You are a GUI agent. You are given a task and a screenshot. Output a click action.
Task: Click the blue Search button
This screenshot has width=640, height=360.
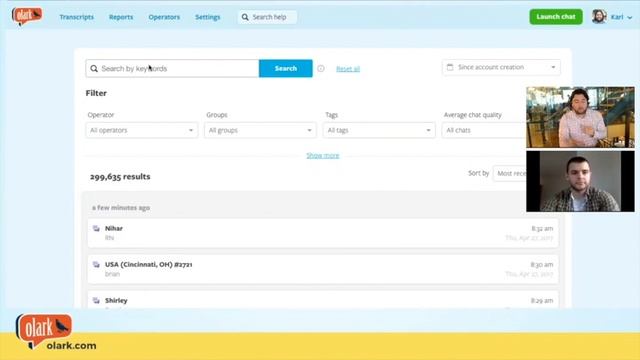pyautogui.click(x=286, y=69)
